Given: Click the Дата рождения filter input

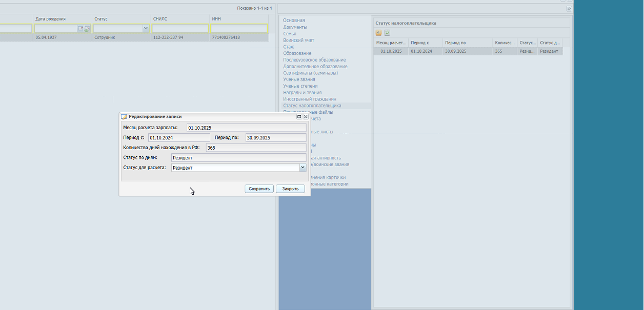Looking at the screenshot, I should 55,29.
